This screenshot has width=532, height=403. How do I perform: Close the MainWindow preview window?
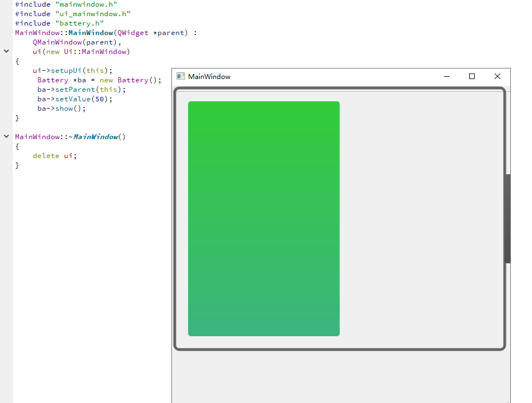pyautogui.click(x=497, y=76)
